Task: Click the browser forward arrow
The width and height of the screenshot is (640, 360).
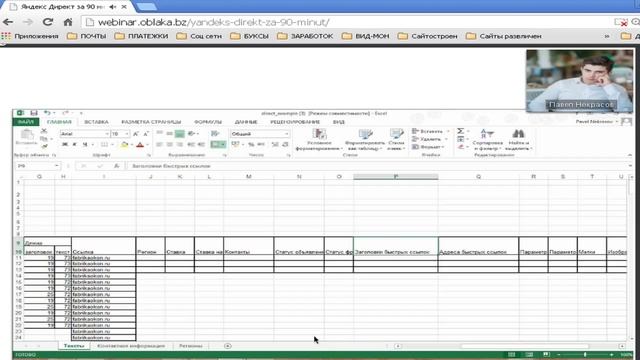Action: pyautogui.click(x=27, y=22)
